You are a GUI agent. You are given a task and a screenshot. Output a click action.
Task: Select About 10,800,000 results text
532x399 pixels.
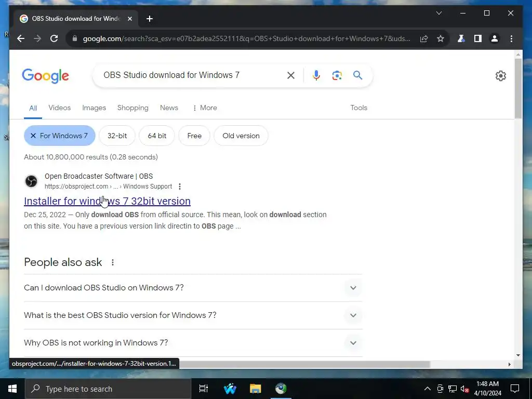[90, 157]
